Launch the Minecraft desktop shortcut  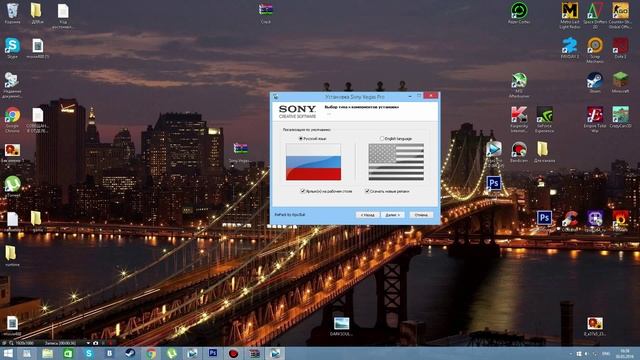point(620,83)
